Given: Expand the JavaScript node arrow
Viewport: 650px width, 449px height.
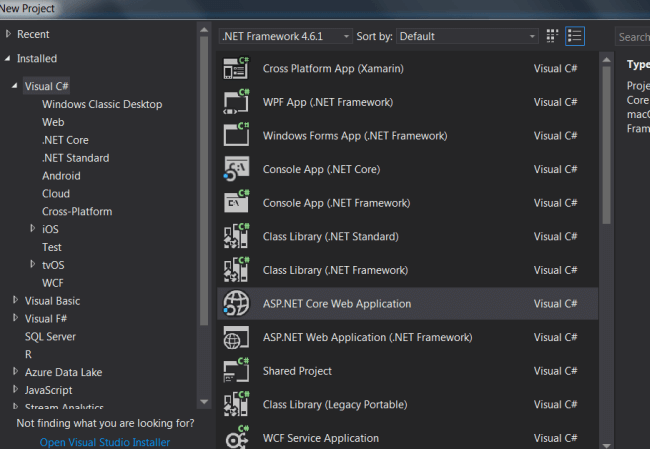Looking at the screenshot, I should [15, 389].
